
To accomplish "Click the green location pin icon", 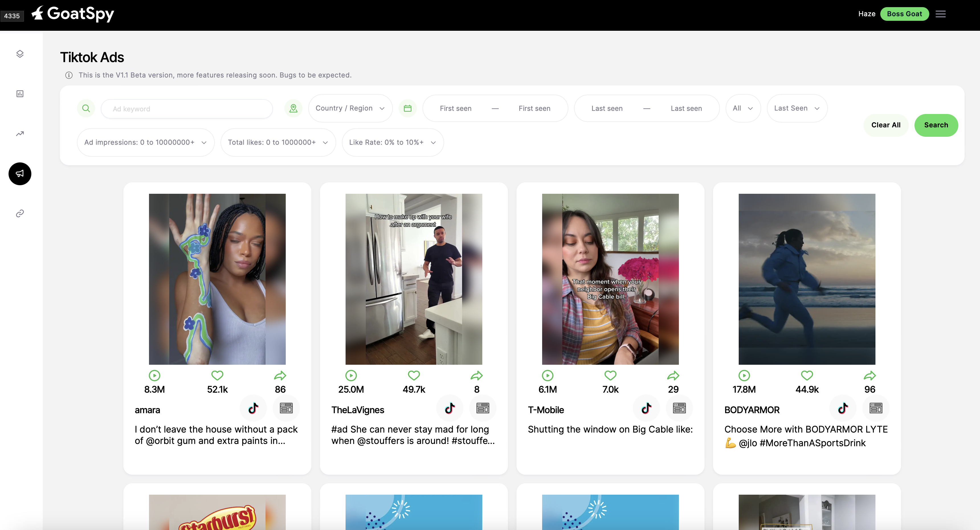I will tap(293, 109).
